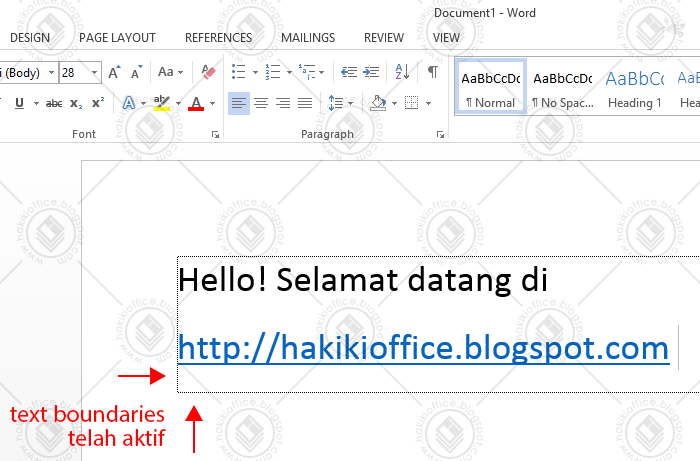
Task: Center the paragraph text
Action: pyautogui.click(x=261, y=104)
